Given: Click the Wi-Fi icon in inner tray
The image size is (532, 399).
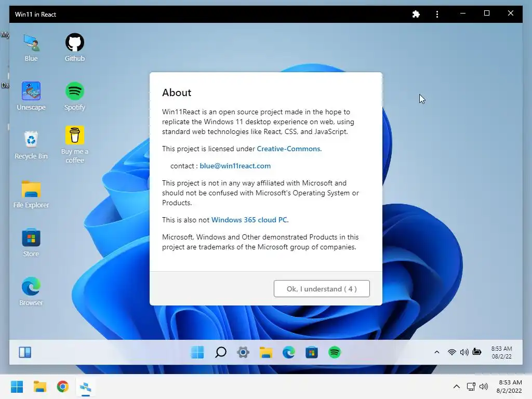Looking at the screenshot, I should point(451,352).
